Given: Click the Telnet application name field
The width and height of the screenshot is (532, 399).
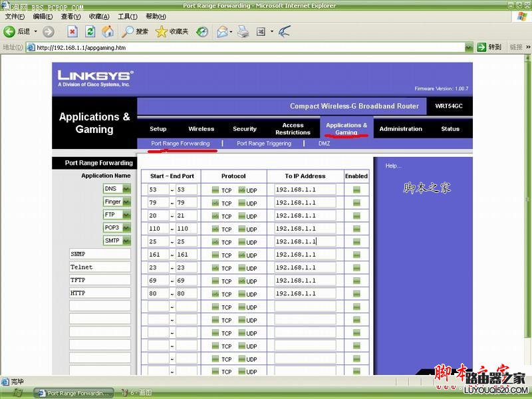Looking at the screenshot, I should click(x=100, y=267).
